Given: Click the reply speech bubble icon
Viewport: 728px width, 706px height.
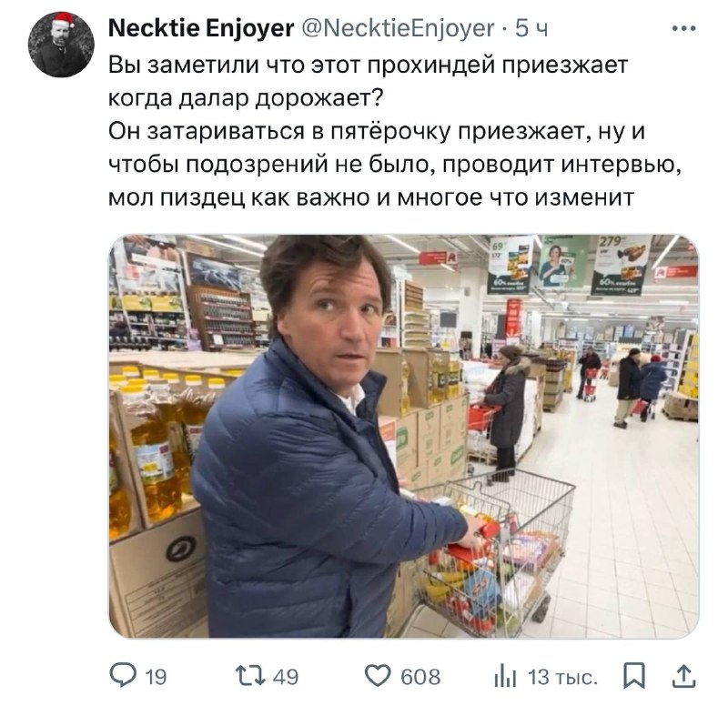Looking at the screenshot, I should pos(123,676).
